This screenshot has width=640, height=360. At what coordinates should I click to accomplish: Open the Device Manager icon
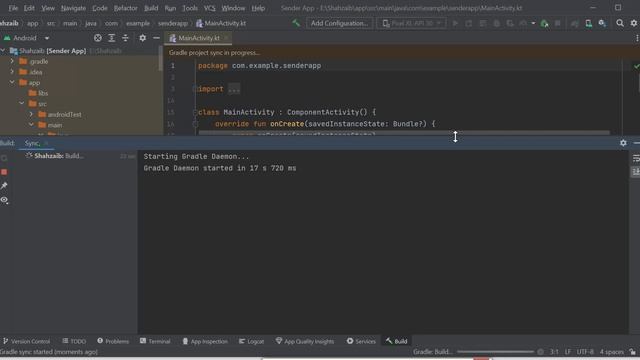pos(589,24)
